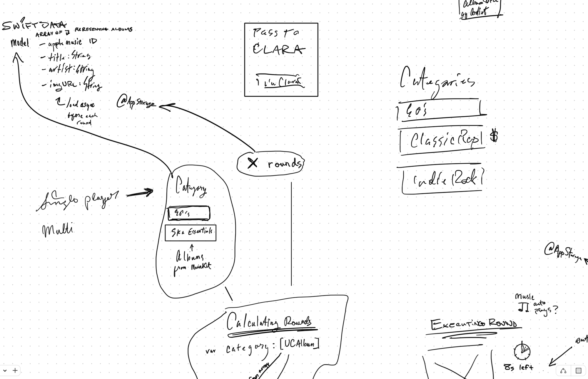Viewport: 588px width, 379px height.
Task: Click the settings or more options icon
Action: click(x=579, y=370)
